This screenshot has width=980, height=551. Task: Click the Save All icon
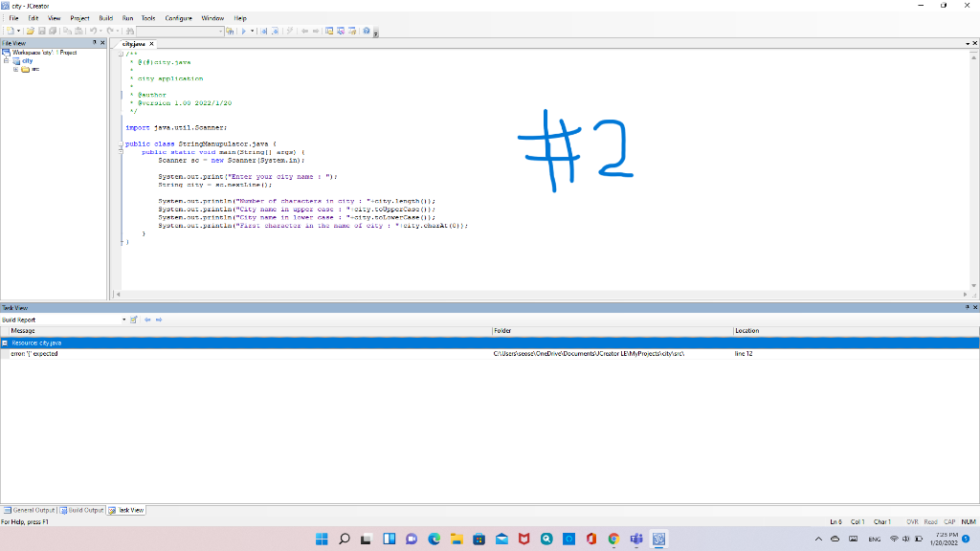(x=52, y=32)
